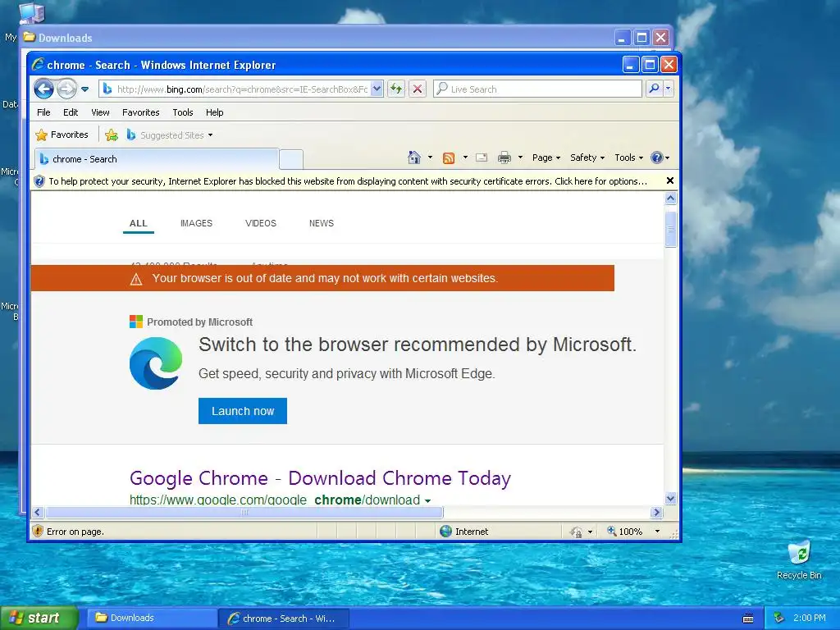Click the google.com/chrome/download URL dropdown arrow

click(x=427, y=500)
